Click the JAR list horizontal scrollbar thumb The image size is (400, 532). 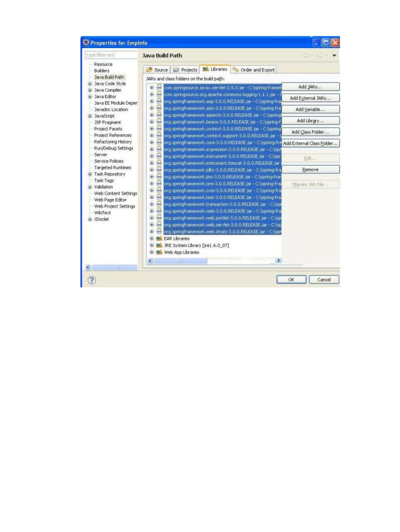point(181,261)
